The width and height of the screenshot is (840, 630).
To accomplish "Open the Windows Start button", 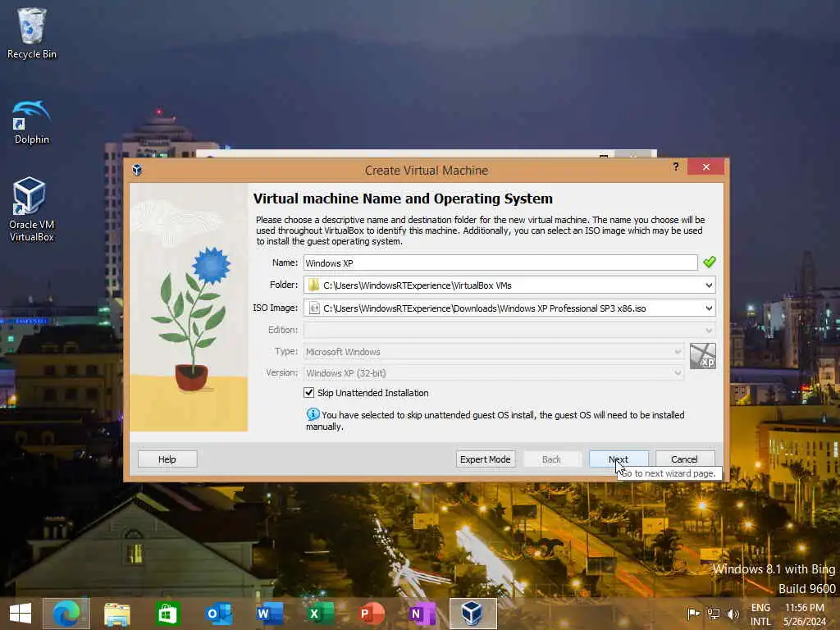I will (21, 614).
